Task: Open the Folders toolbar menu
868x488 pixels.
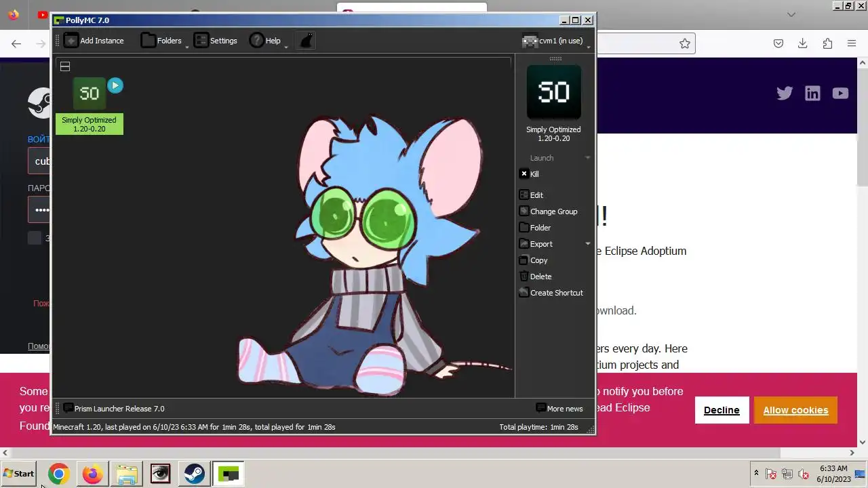Action: [x=163, y=41]
